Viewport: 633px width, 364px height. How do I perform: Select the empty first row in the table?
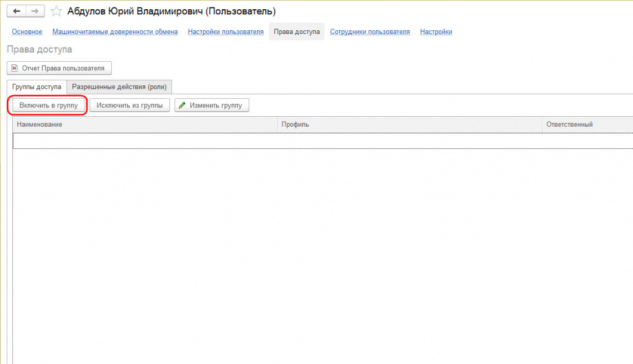click(x=323, y=140)
